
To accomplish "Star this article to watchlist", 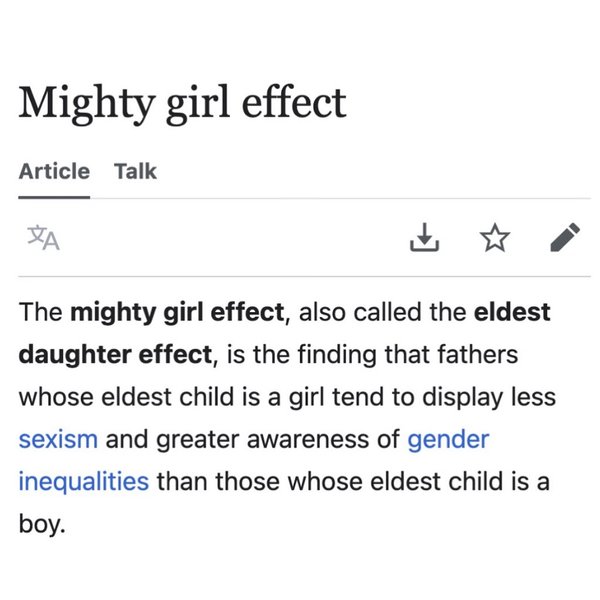I will click(x=494, y=238).
